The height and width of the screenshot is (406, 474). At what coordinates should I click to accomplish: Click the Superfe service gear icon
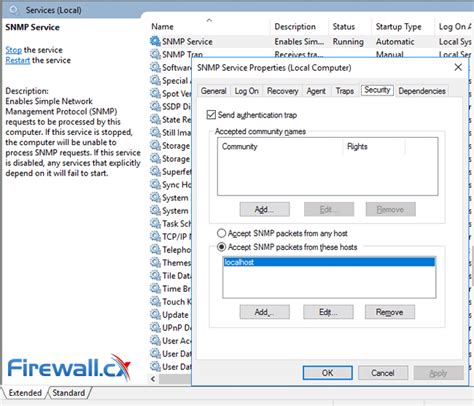pyautogui.click(x=155, y=171)
